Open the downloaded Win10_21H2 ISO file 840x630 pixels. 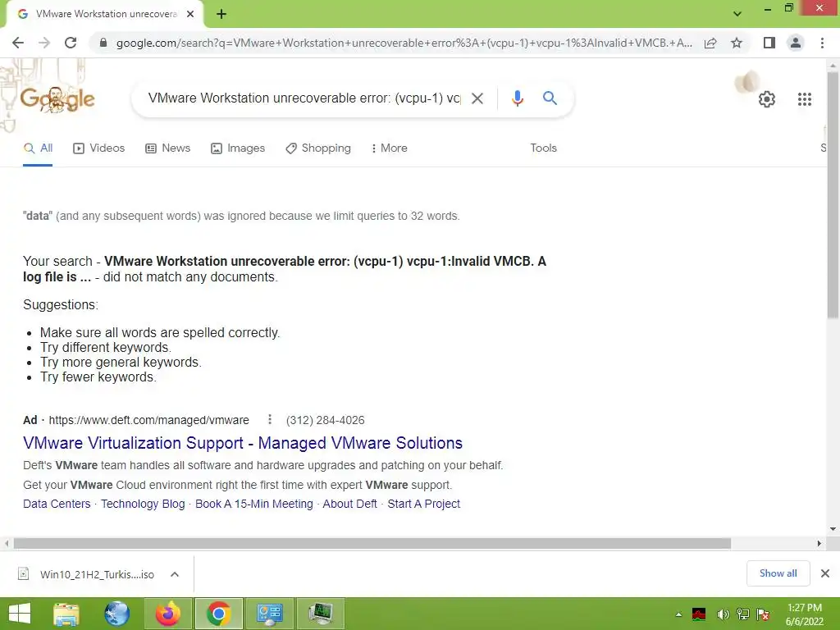click(85, 574)
